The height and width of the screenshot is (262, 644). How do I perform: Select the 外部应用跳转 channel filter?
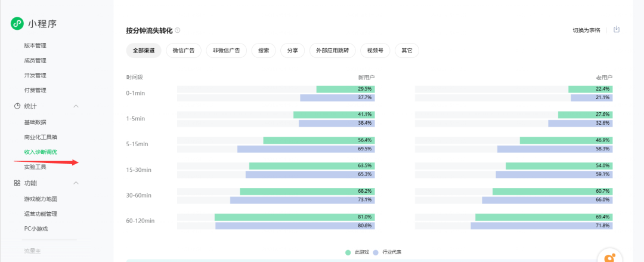[332, 51]
